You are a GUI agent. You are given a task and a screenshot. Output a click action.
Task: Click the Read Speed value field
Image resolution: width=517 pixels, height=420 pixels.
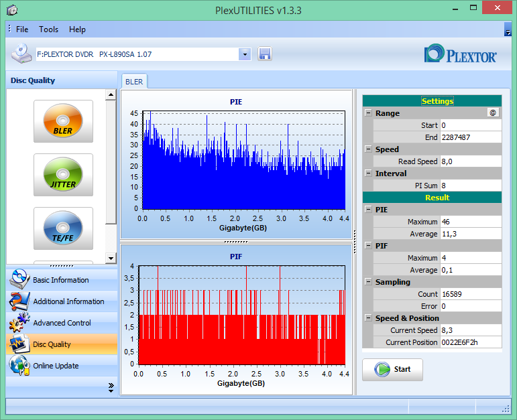click(x=471, y=161)
